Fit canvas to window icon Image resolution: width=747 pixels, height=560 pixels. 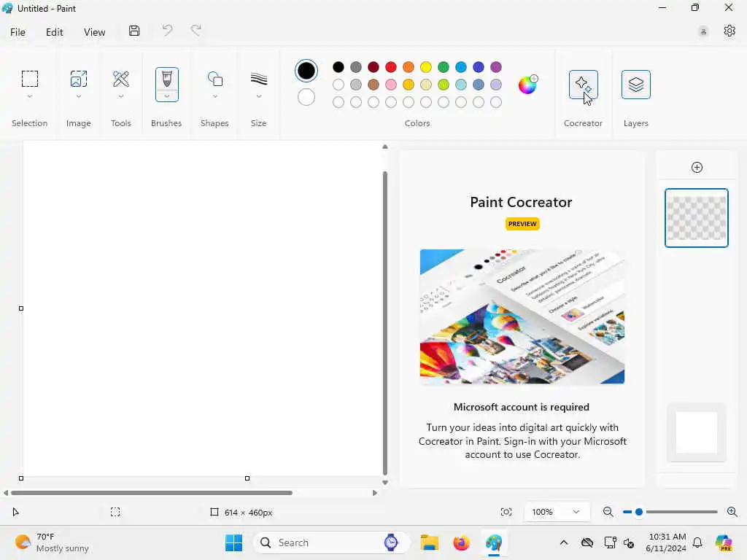click(x=506, y=512)
